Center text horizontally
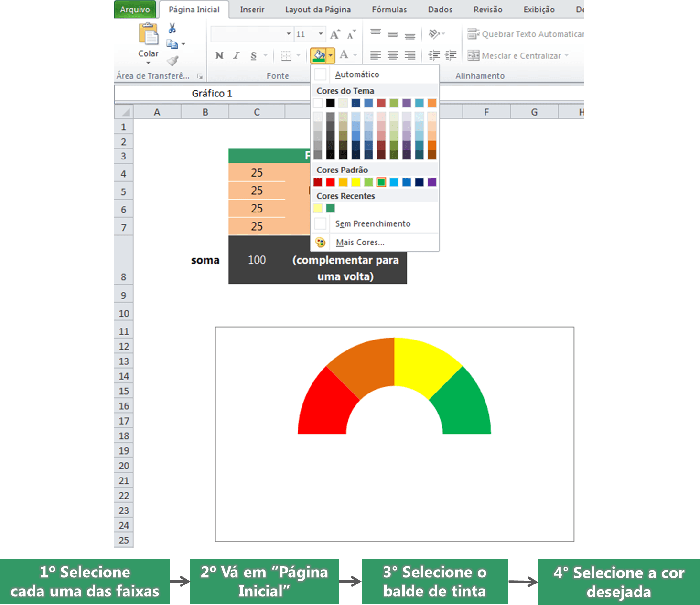This screenshot has height=605, width=700. 393,55
